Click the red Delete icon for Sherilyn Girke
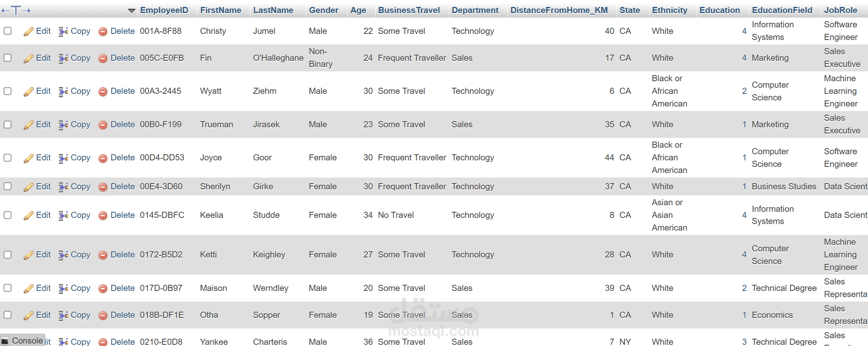 103,187
